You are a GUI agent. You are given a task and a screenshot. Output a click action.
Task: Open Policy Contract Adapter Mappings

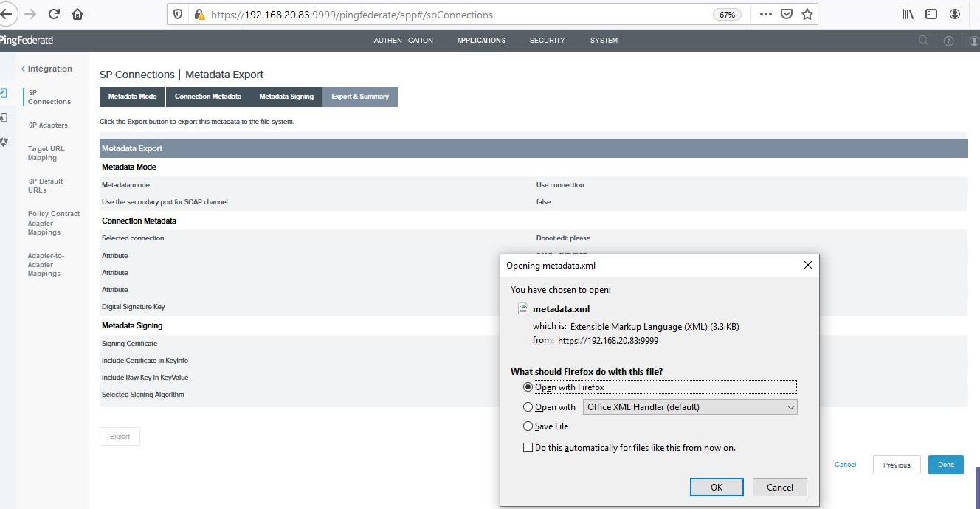pyautogui.click(x=54, y=223)
